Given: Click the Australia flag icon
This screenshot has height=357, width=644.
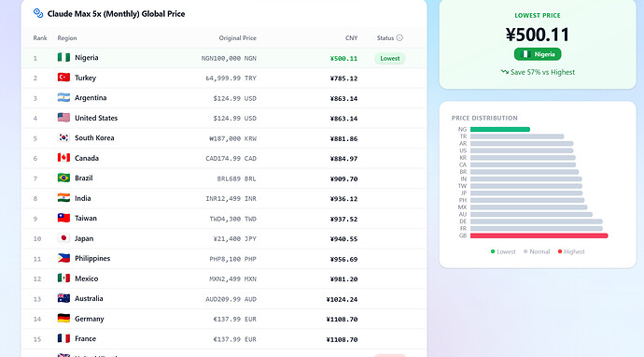Looking at the screenshot, I should (x=63, y=299).
